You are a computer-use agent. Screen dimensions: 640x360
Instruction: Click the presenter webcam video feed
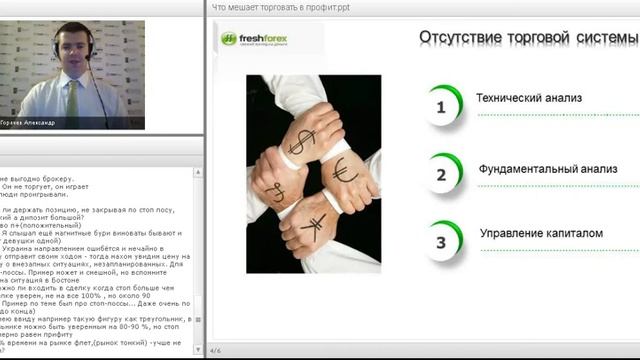(x=72, y=75)
